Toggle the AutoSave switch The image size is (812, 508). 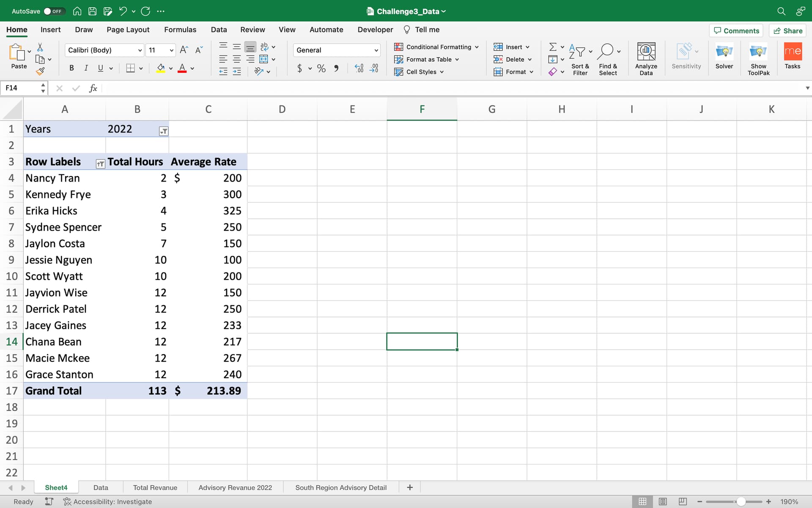[53, 11]
